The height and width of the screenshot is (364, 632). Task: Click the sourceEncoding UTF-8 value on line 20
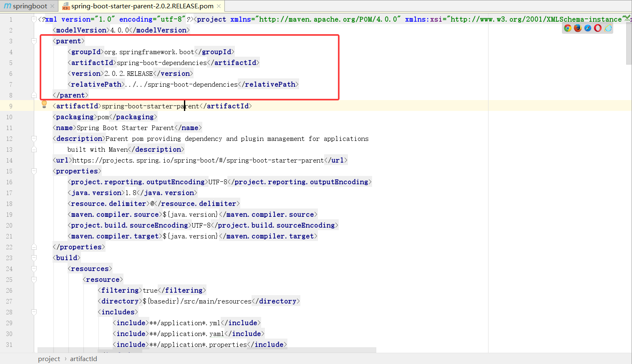click(201, 225)
